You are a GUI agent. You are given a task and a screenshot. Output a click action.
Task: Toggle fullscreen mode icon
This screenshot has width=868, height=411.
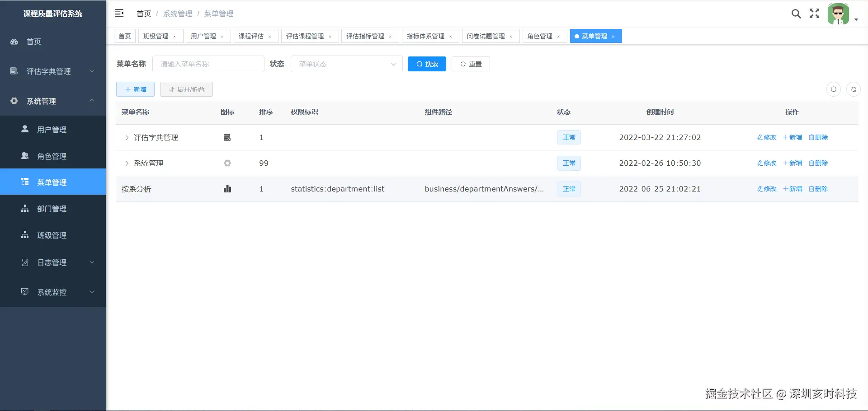coord(815,14)
